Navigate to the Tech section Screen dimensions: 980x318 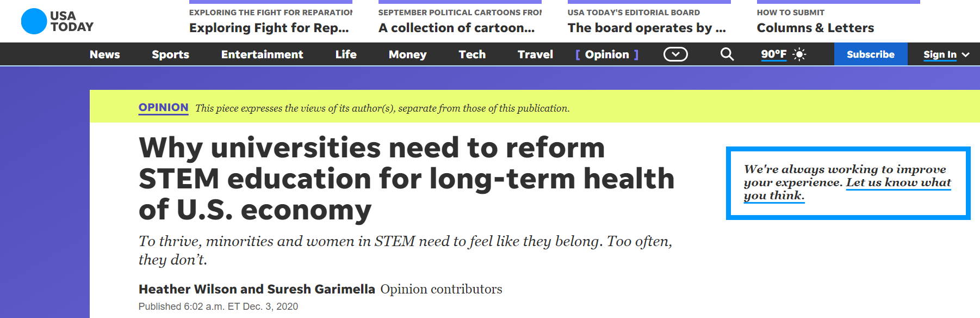472,54
